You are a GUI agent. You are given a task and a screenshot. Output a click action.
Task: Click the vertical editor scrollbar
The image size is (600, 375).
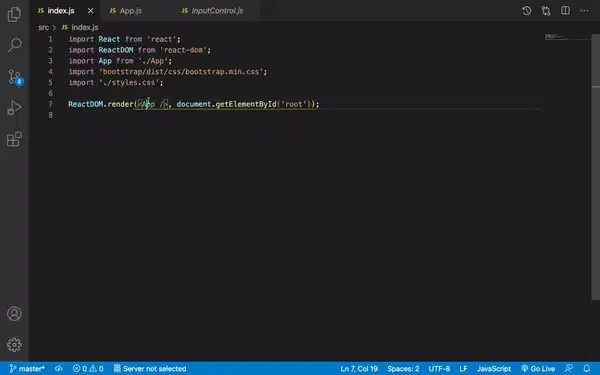tap(595, 166)
